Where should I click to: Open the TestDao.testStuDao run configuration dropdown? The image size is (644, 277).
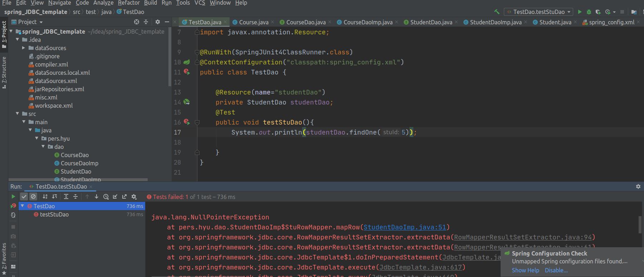[x=539, y=12]
